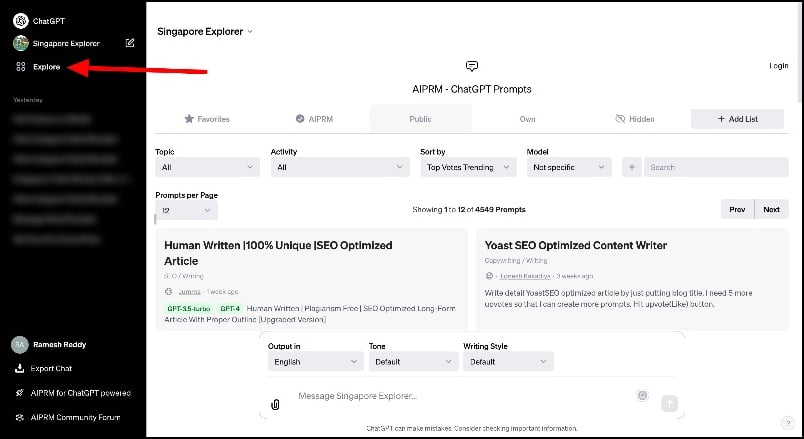Viewport: 804px width, 439px height.
Task: Open the Sort by Top Votes Trending dropdown
Action: (468, 167)
